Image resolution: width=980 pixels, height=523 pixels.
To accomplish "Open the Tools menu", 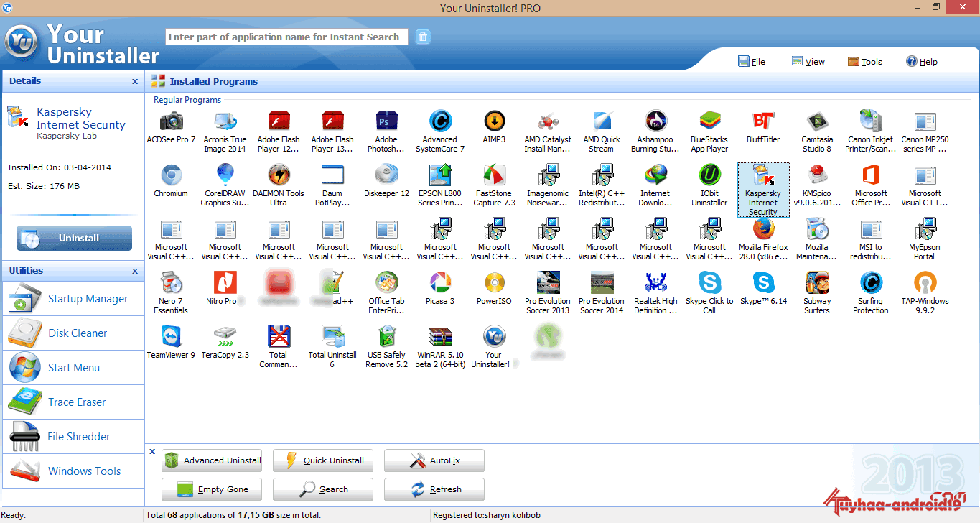I will coord(865,62).
